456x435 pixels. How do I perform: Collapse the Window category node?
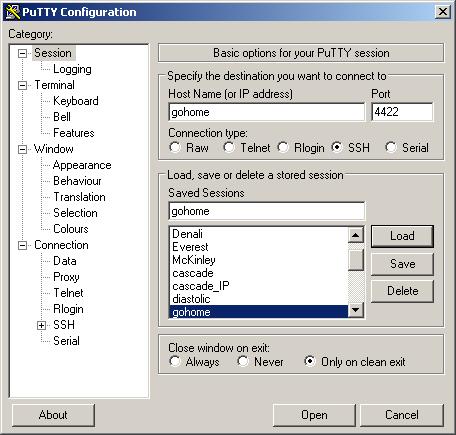click(22, 149)
